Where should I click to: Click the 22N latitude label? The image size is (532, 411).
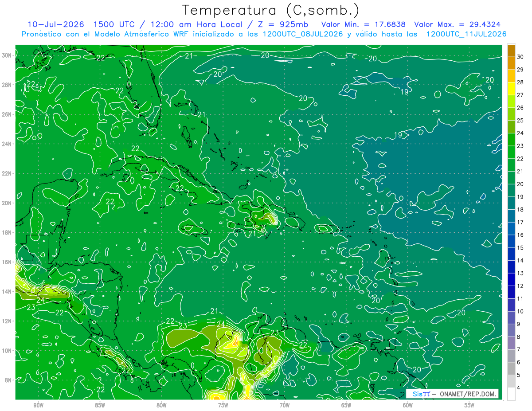[x=8, y=173]
